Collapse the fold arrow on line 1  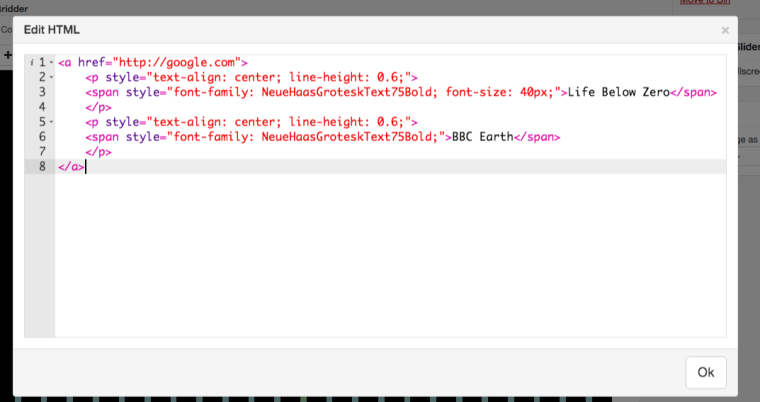coord(51,63)
